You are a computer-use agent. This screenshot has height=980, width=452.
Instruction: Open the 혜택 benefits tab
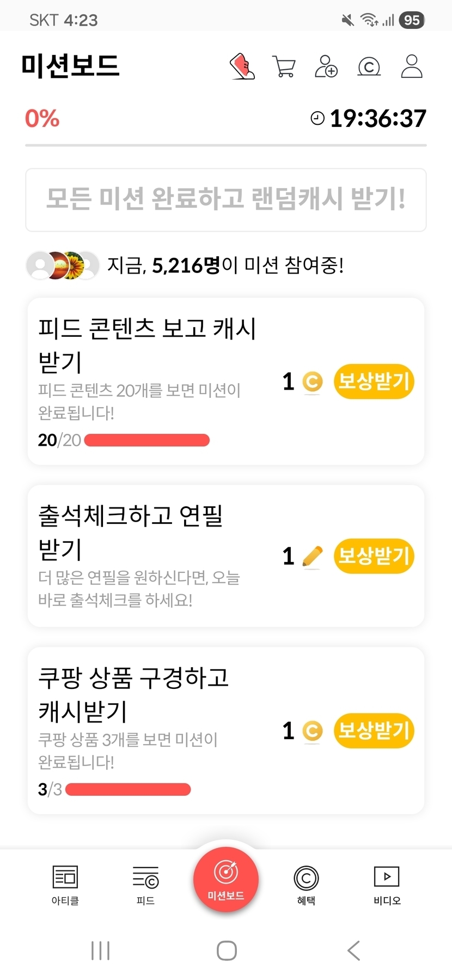tap(306, 884)
